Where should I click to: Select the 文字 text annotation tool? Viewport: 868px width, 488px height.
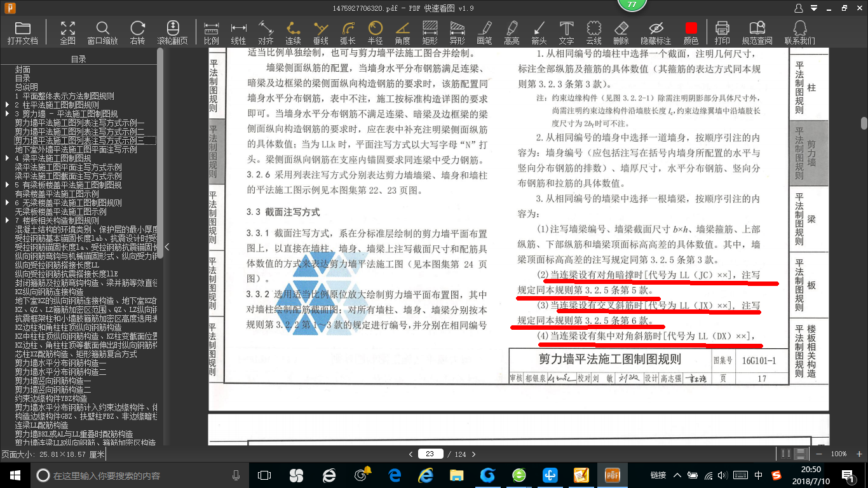566,32
